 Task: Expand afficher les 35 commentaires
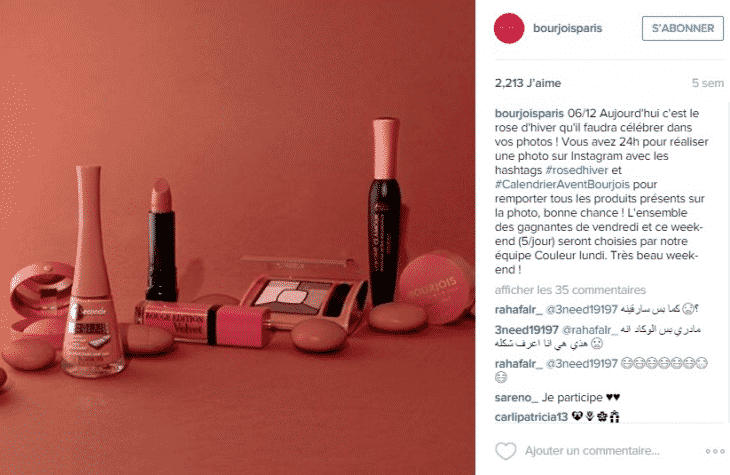click(570, 290)
